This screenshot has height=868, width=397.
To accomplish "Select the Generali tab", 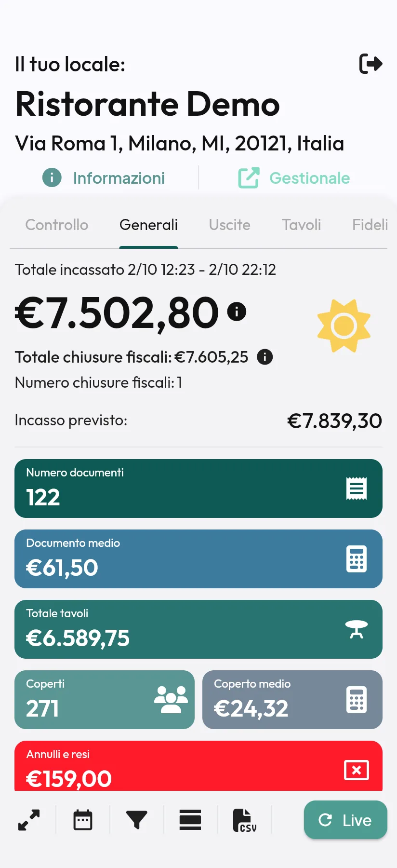I will (148, 225).
